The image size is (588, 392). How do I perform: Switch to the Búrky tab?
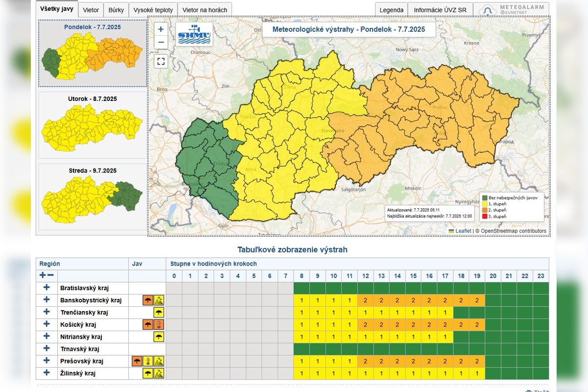(116, 10)
